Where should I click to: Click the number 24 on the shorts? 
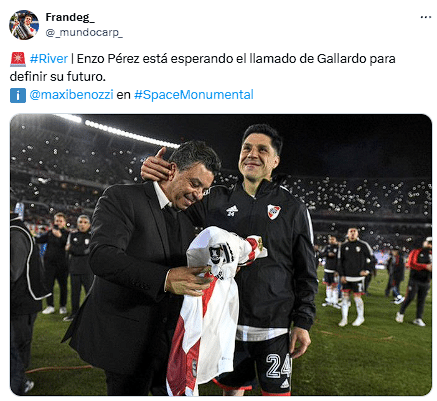pos(279,366)
